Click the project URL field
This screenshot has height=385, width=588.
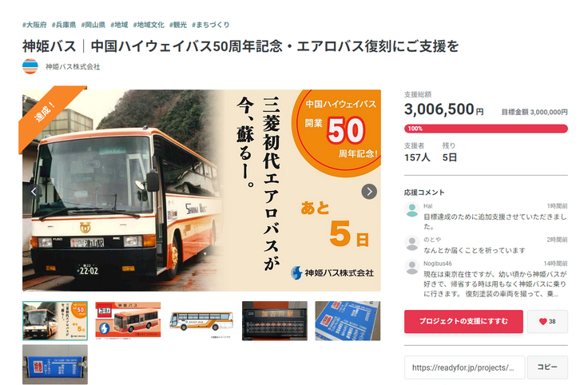(464, 367)
